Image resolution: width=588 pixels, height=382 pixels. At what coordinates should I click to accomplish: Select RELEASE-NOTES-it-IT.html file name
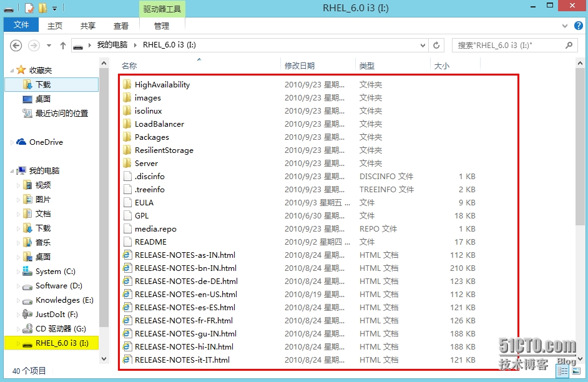(182, 360)
